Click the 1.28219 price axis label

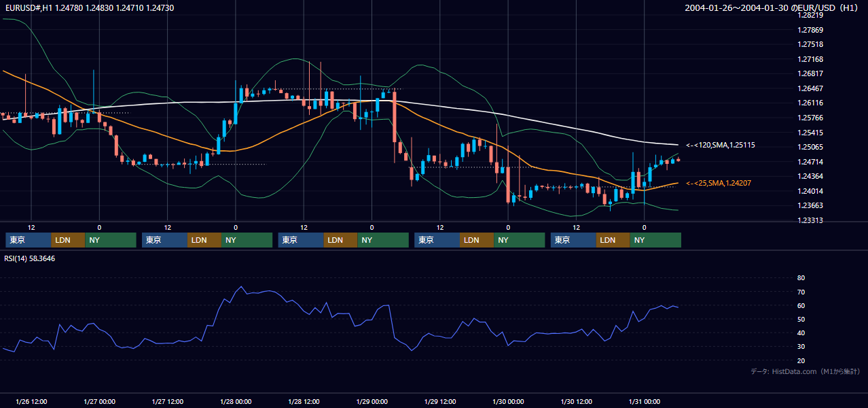811,15
